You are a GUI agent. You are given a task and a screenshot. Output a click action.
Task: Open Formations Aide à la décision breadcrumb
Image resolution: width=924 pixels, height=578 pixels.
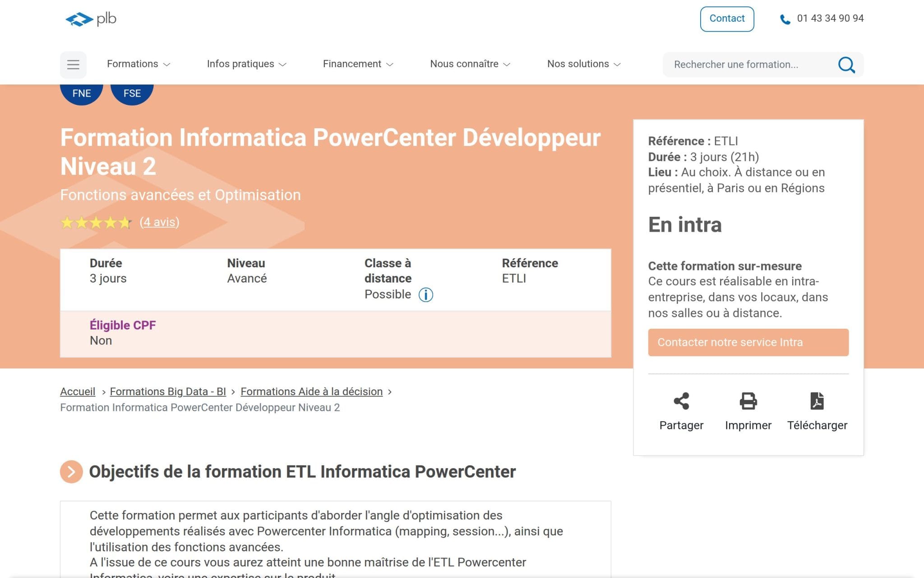311,392
